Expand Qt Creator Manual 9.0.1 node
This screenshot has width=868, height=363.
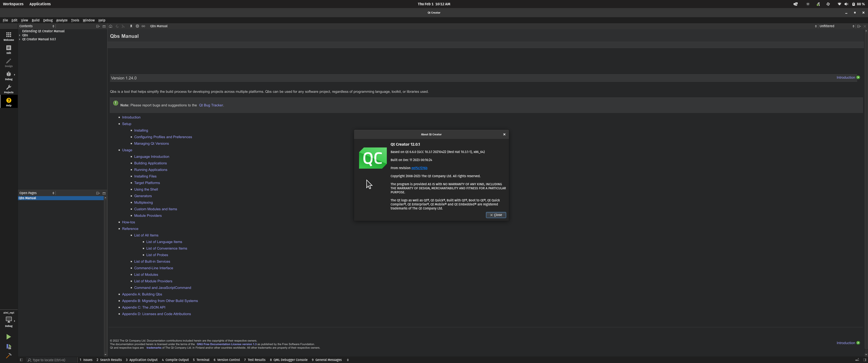tap(20, 39)
